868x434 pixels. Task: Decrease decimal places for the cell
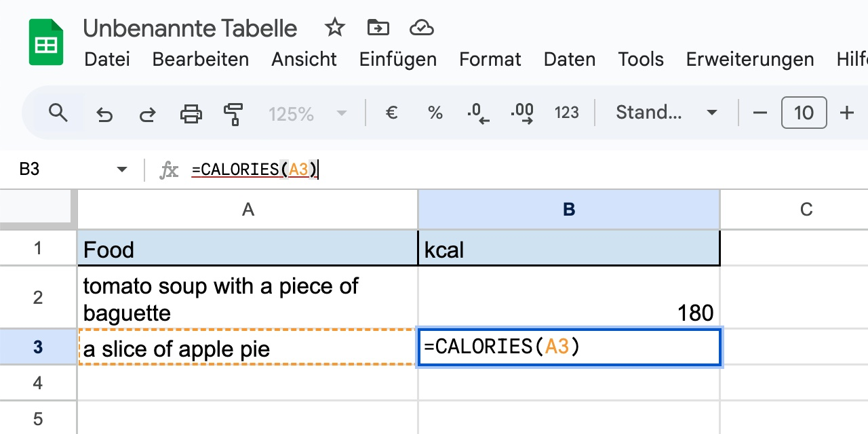click(x=478, y=113)
